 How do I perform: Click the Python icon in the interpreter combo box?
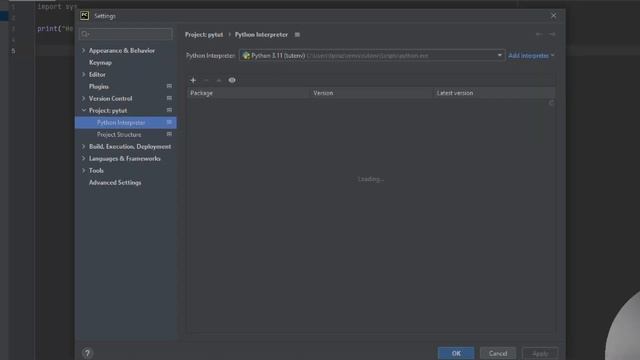pos(246,56)
